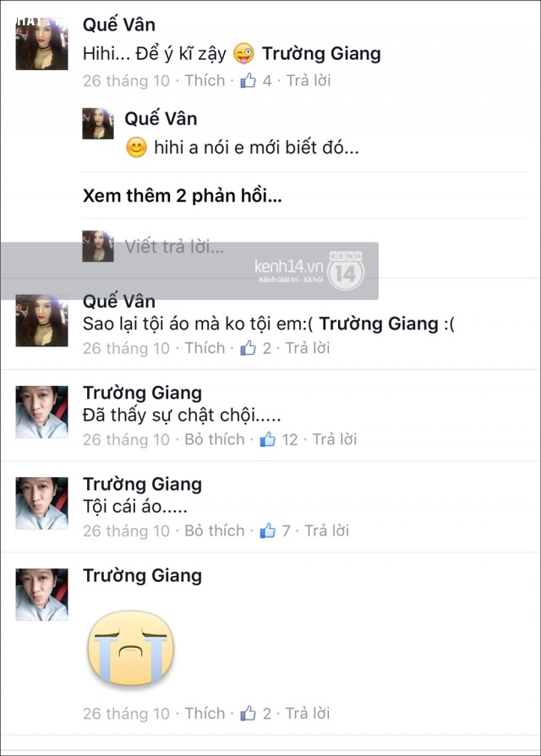Screen dimensions: 541x756
Task: Click thumbs-up icon under crying emoji comment
Action: click(248, 713)
